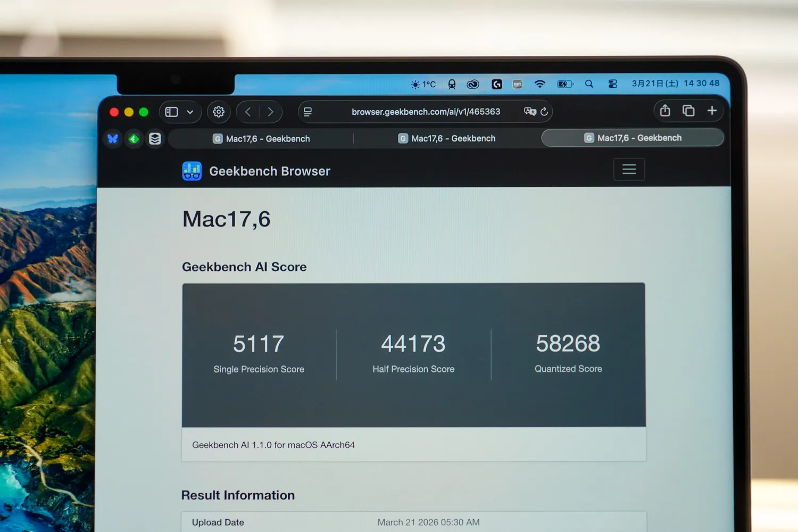Image resolution: width=798 pixels, height=532 pixels.
Task: Select the middle Mac17,6 - Geekbench tab
Action: tap(447, 138)
